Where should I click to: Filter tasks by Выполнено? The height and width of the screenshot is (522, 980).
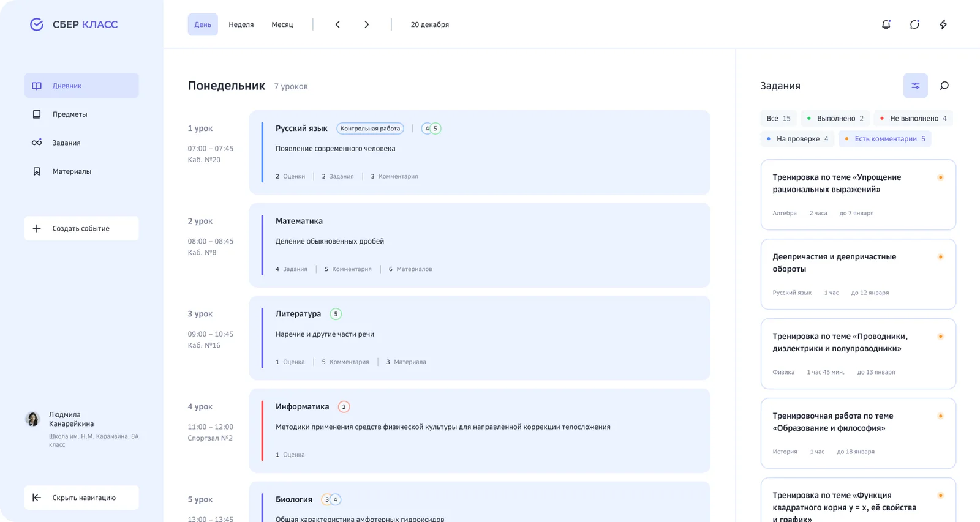[835, 118]
